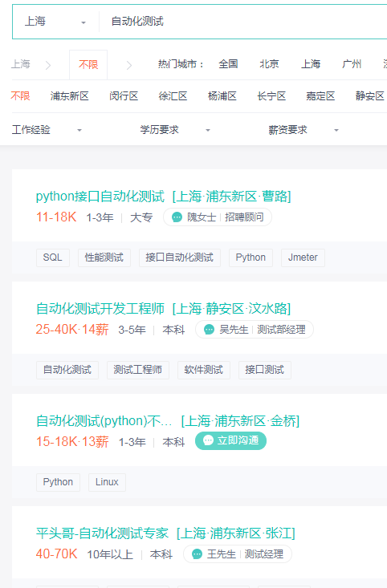Screen dimensions: 387x588
Task: Click chevron arrow after 不限 tab
Action: click(129, 65)
